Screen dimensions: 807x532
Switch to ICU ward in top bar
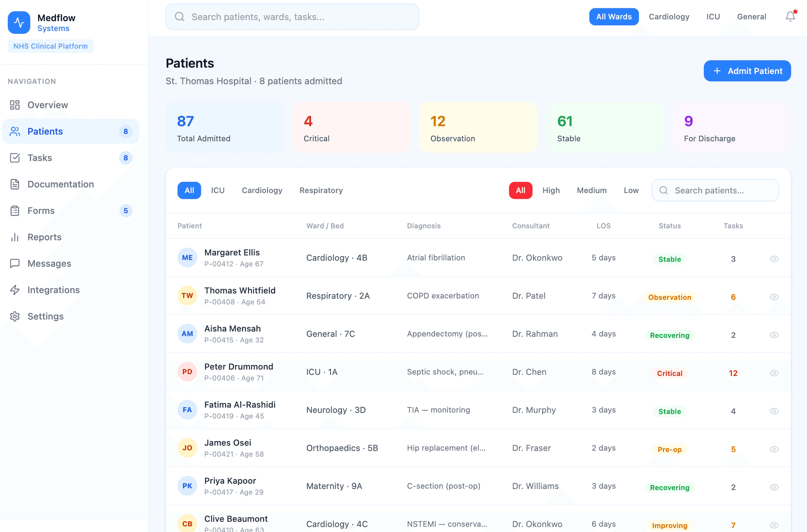(x=713, y=17)
